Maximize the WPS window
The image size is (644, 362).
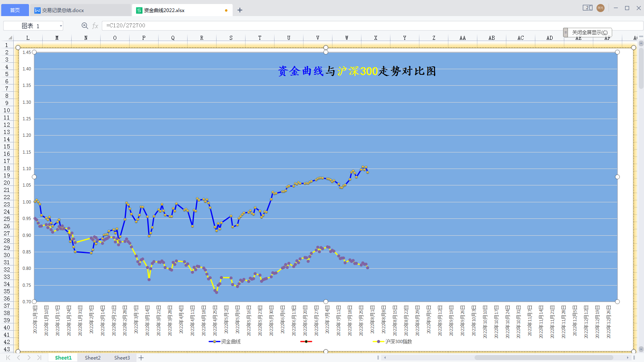point(627,8)
